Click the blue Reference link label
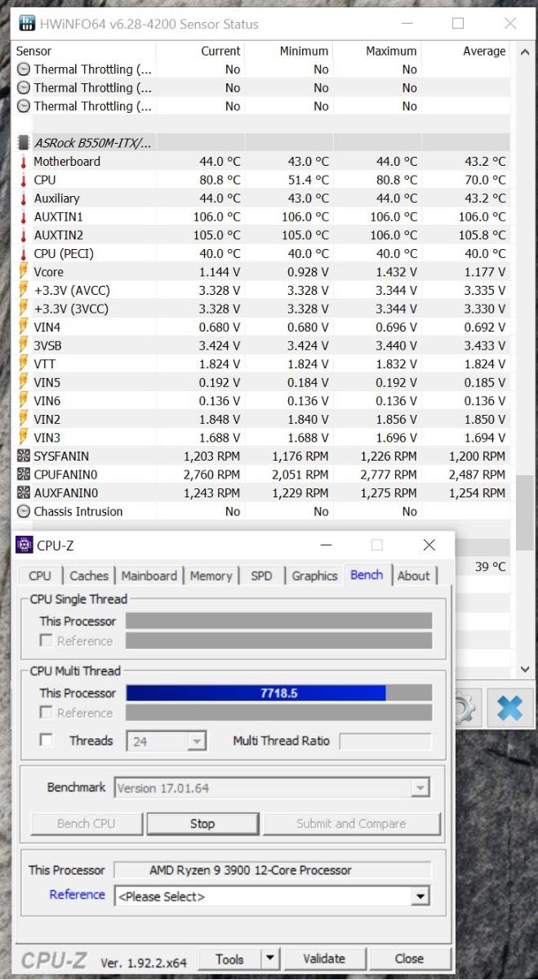Viewport: 538px width, 980px height. [x=78, y=895]
